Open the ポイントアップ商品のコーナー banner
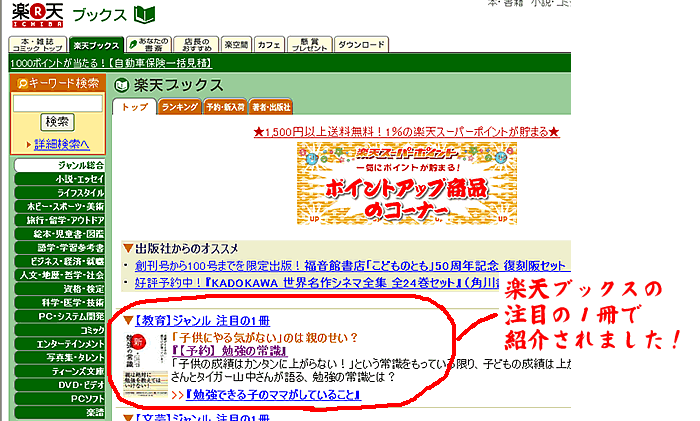This screenshot has height=421, width=700. (x=407, y=183)
